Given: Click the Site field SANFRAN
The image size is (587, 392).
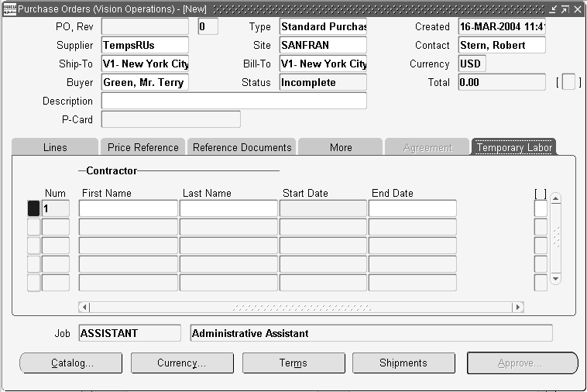Looking at the screenshot, I should (x=323, y=45).
